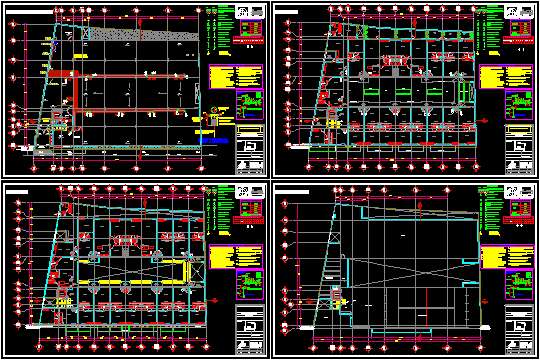Click the QR code on the top-right sheet

click(512, 11)
